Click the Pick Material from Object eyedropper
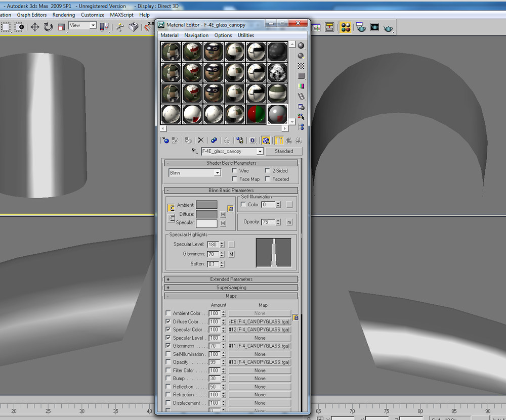506x420 pixels. pos(195,151)
